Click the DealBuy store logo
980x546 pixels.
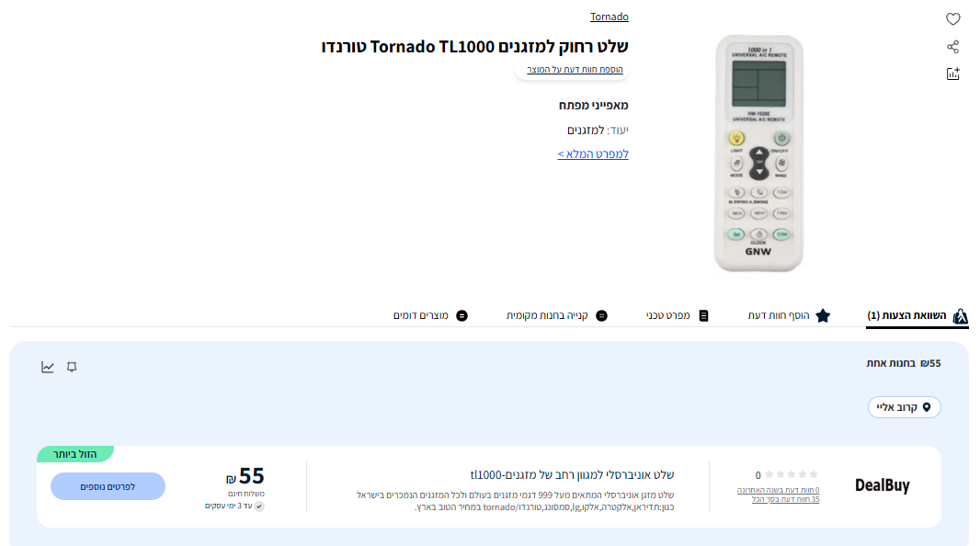pos(882,485)
